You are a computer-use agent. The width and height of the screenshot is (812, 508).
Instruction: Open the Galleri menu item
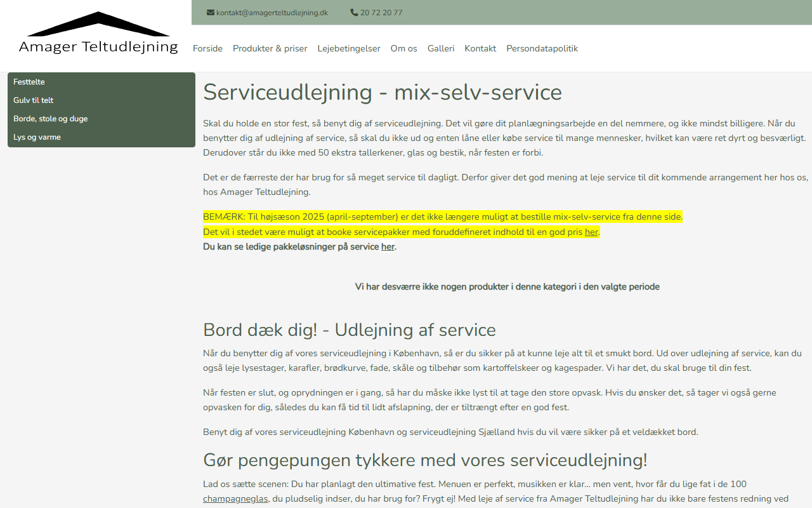[x=441, y=48]
